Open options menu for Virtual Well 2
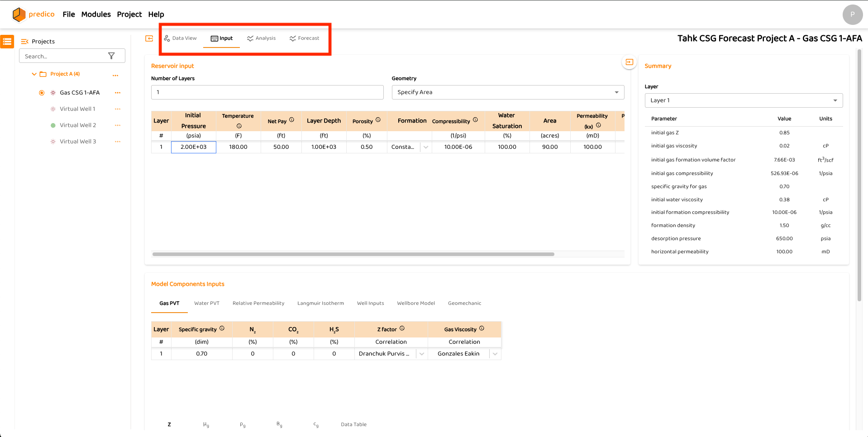 tap(118, 125)
